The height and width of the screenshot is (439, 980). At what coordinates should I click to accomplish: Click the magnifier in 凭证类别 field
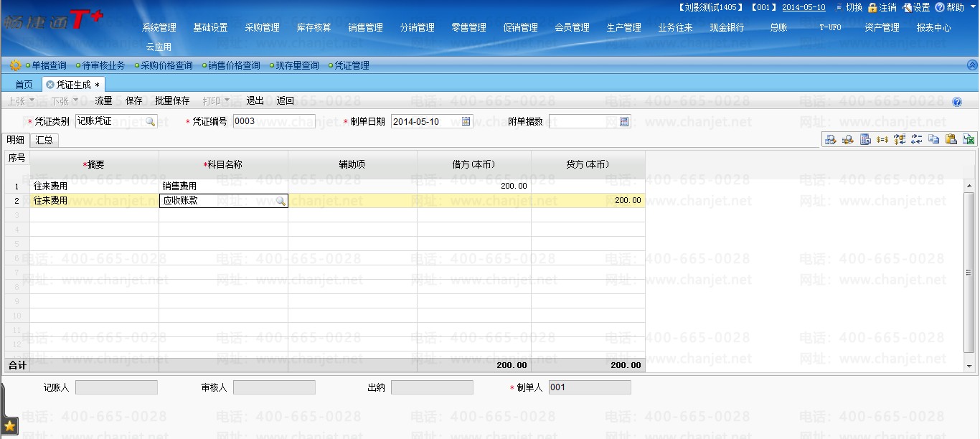tap(150, 122)
